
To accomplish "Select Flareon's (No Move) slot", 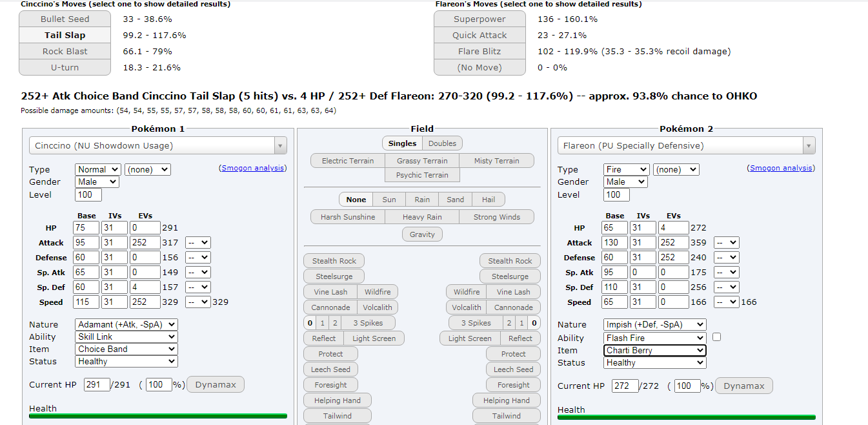I will click(479, 67).
